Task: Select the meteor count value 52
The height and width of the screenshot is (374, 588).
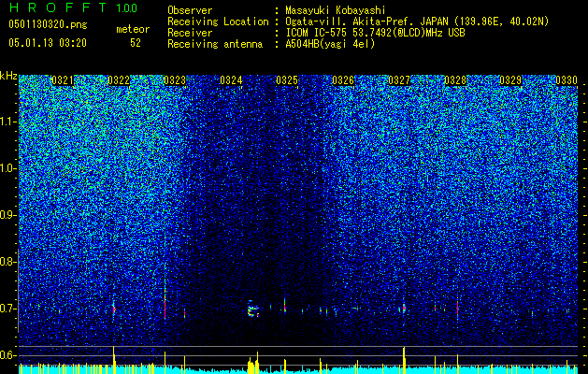Action: 136,43
